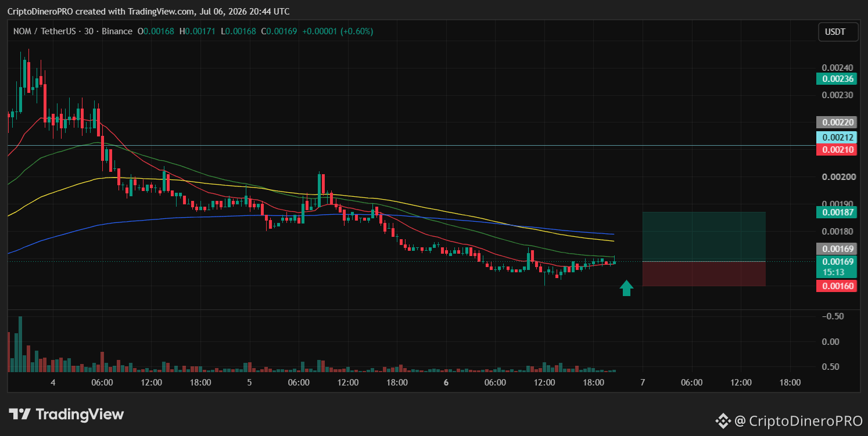The height and width of the screenshot is (436, 868).
Task: Click the red 0.00160 stop price label
Action: pyautogui.click(x=837, y=286)
